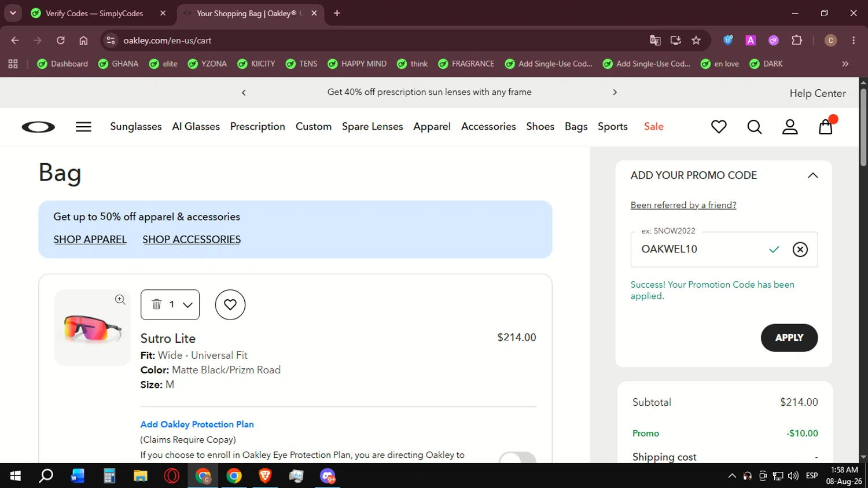The image size is (868, 488).
Task: Zoom the Sutro Lite product image
Action: (x=120, y=299)
